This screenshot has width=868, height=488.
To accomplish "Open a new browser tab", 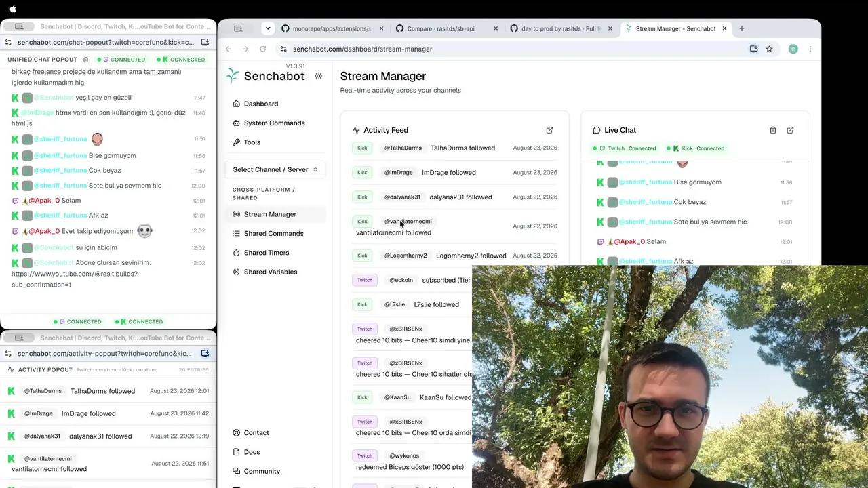I will 742,28.
